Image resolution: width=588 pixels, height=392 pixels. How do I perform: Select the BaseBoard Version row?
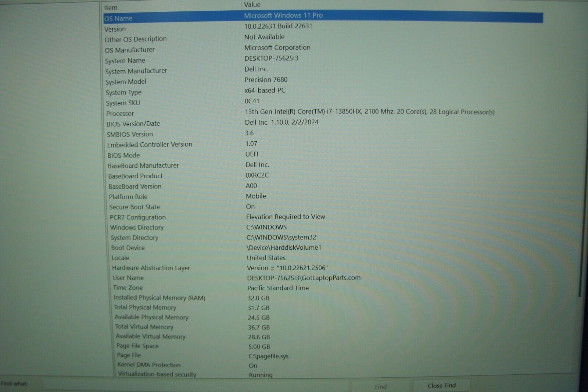135,186
